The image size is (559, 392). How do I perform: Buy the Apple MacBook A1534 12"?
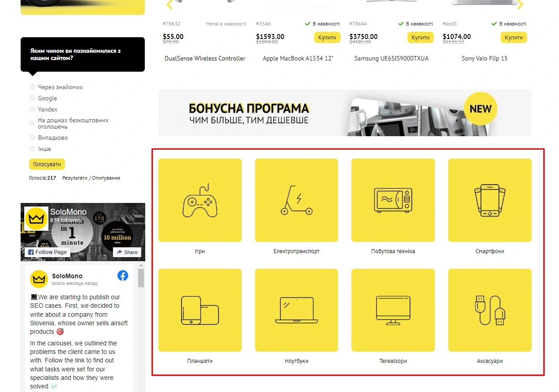coord(327,38)
